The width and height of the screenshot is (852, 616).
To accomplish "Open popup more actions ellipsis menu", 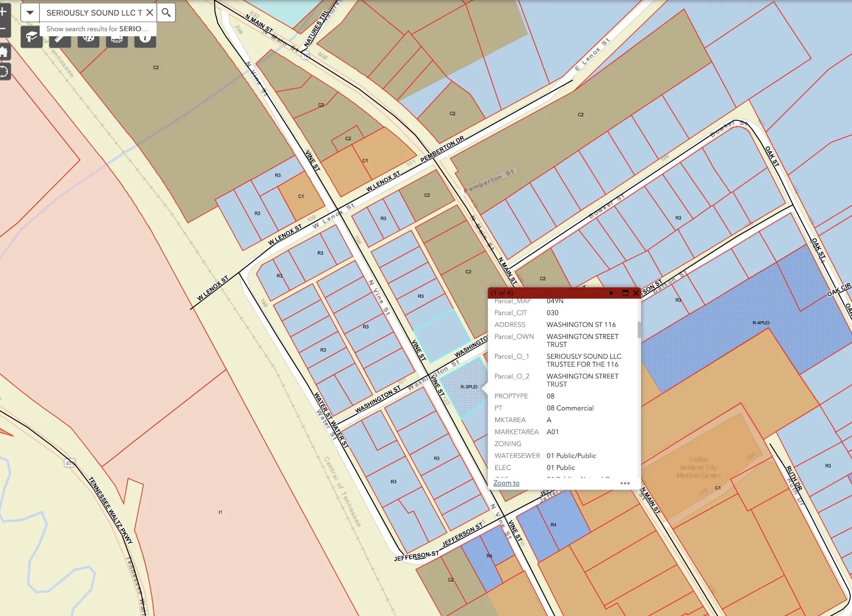I will pos(625,483).
